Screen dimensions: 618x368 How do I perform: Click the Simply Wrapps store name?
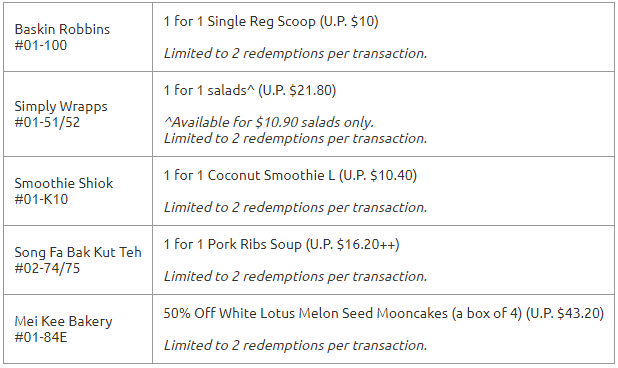click(61, 107)
